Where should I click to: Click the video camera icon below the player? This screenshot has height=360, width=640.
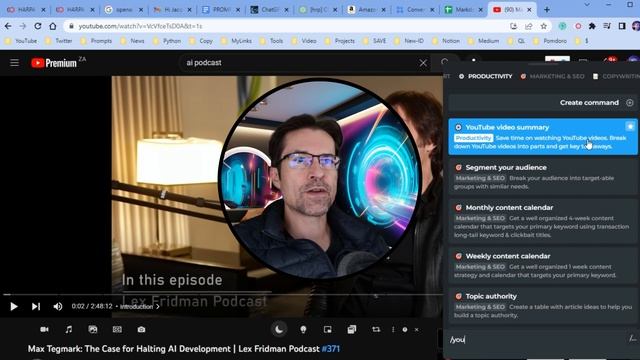(44, 329)
